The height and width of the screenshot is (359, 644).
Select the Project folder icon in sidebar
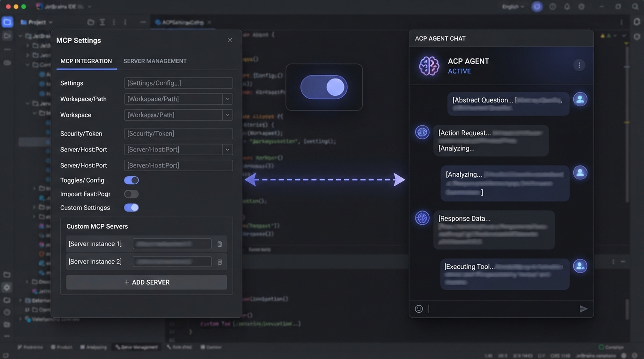tap(7, 22)
